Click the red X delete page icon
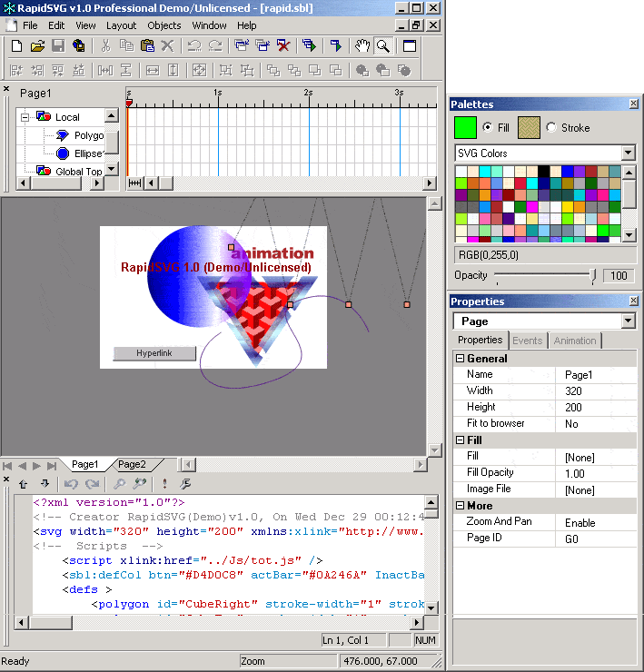Screen dimensions: 644x672 pos(283,45)
